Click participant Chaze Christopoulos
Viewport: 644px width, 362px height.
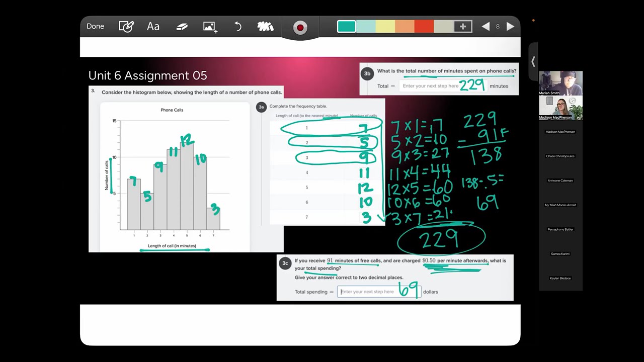pyautogui.click(x=560, y=156)
